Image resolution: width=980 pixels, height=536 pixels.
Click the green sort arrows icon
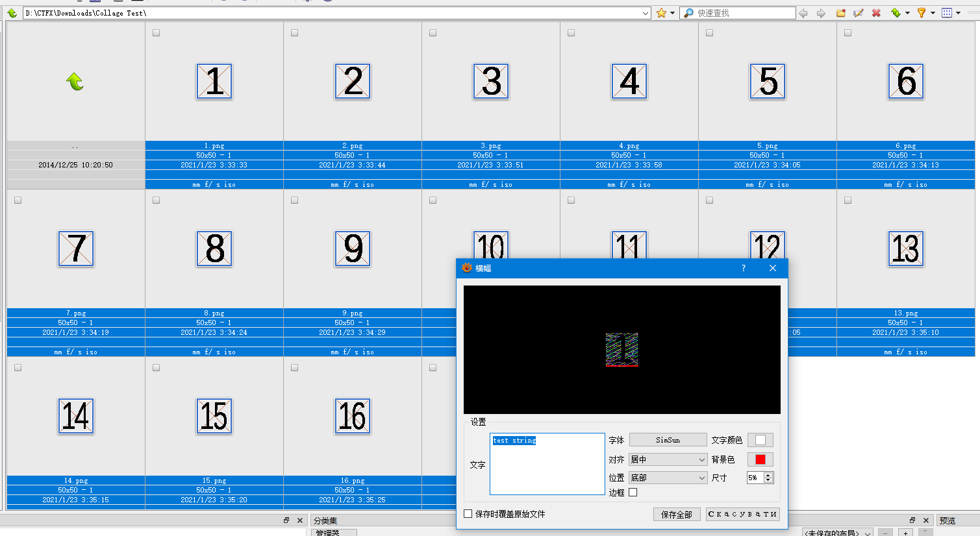click(896, 13)
